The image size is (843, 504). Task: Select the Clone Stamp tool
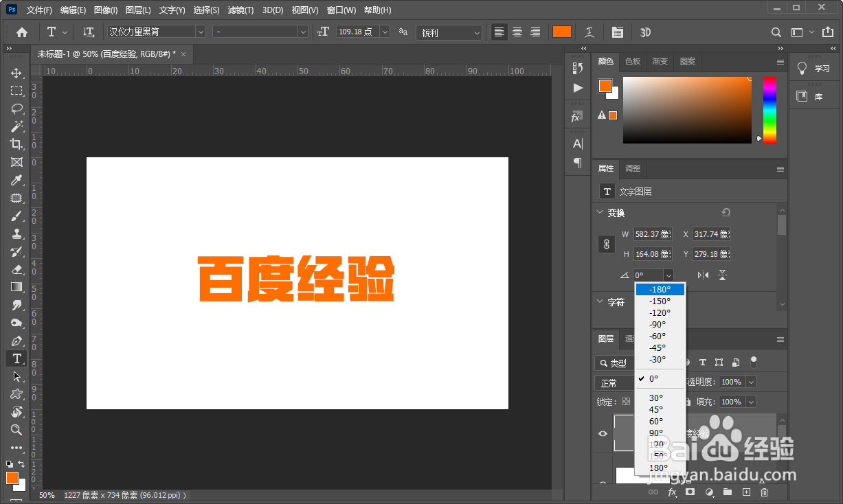[x=16, y=233]
